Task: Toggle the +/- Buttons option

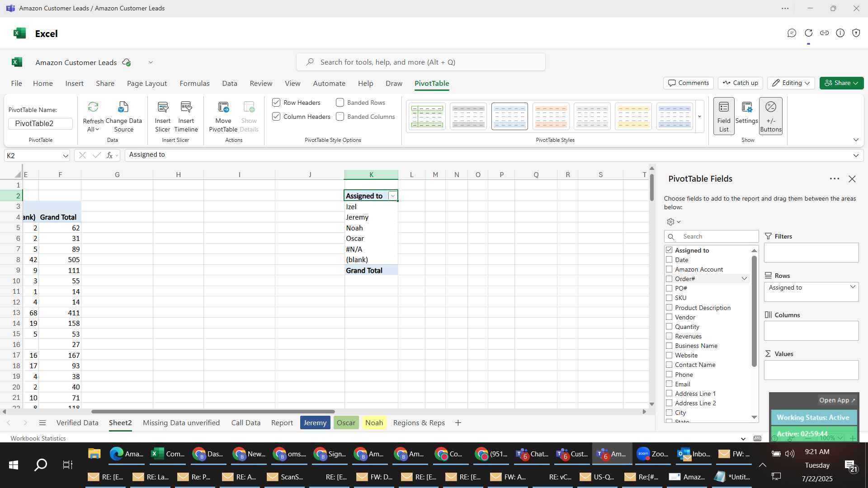Action: [771, 116]
